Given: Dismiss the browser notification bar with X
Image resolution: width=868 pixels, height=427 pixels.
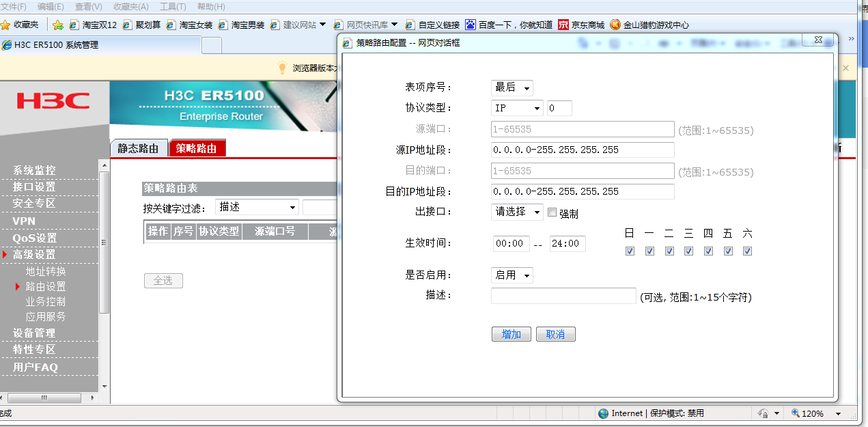Looking at the screenshot, I should 845,68.
